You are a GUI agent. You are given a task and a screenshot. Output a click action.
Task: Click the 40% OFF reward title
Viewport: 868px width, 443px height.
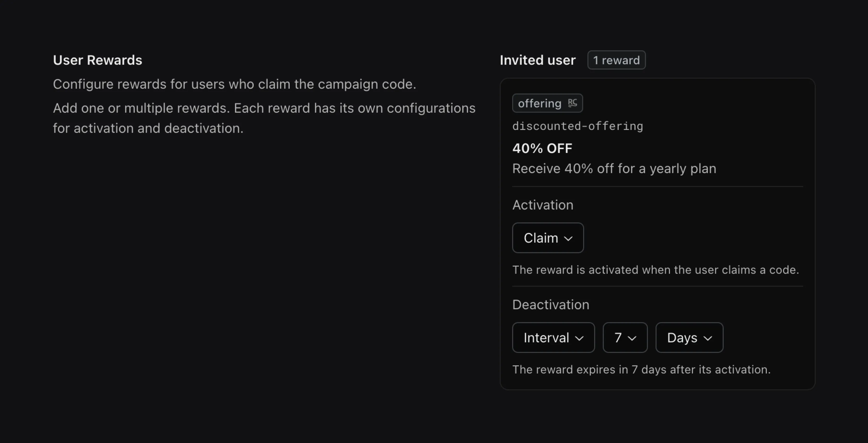(x=542, y=148)
